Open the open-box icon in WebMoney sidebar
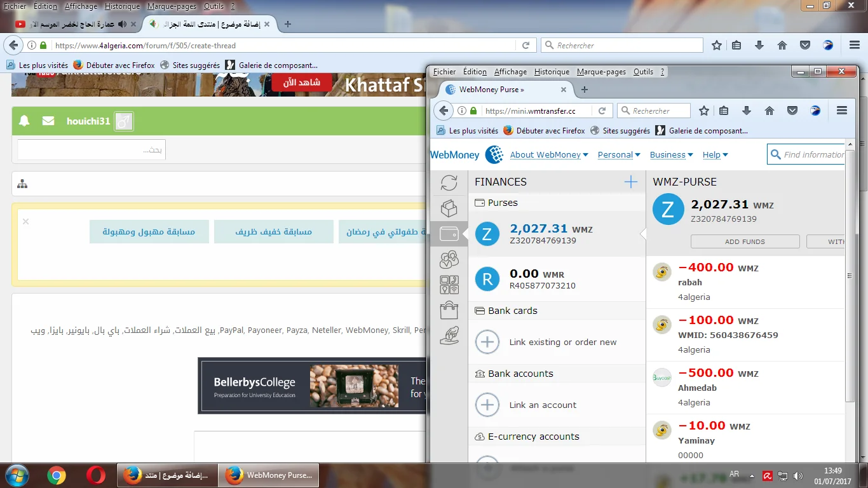 click(449, 208)
